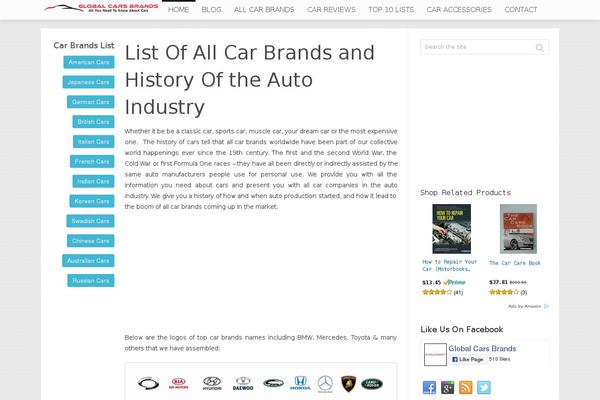600x400 pixels.
Task: Open the How to Repair Your Car book cover
Action: [452, 229]
